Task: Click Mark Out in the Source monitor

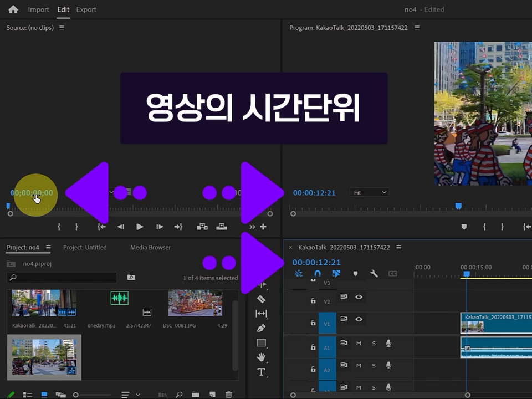Action: pyautogui.click(x=76, y=227)
